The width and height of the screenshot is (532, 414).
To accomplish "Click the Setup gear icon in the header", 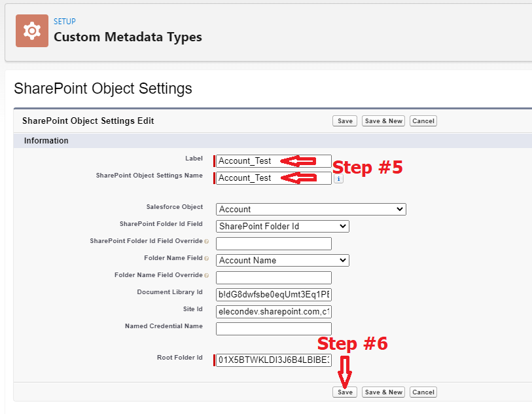I will coord(31,30).
